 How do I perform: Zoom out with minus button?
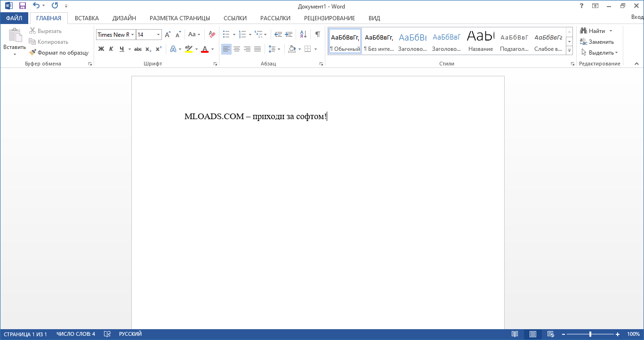tap(563, 334)
